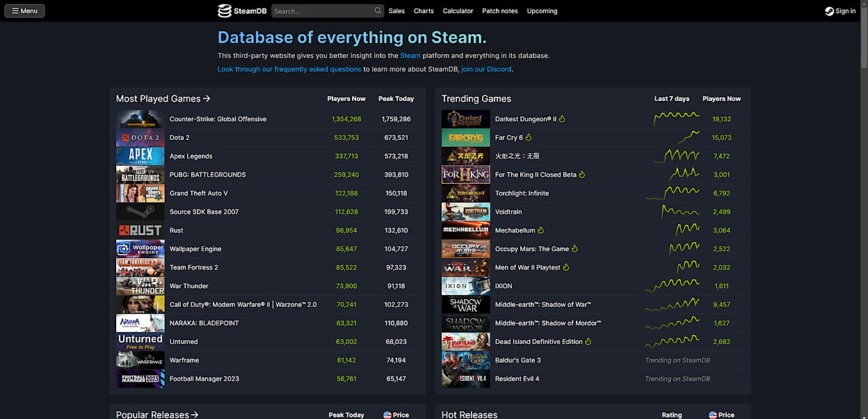
Task: Click flame icon beside Men of War II Playtest
Action: 566,267
